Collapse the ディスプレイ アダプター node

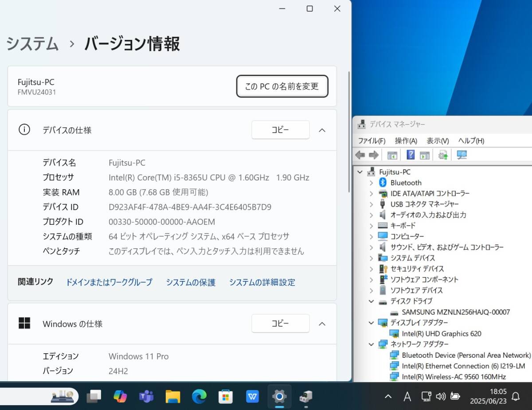point(372,323)
